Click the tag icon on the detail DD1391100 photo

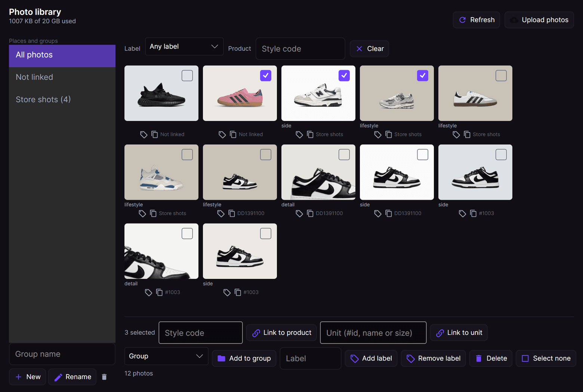pyautogui.click(x=299, y=214)
